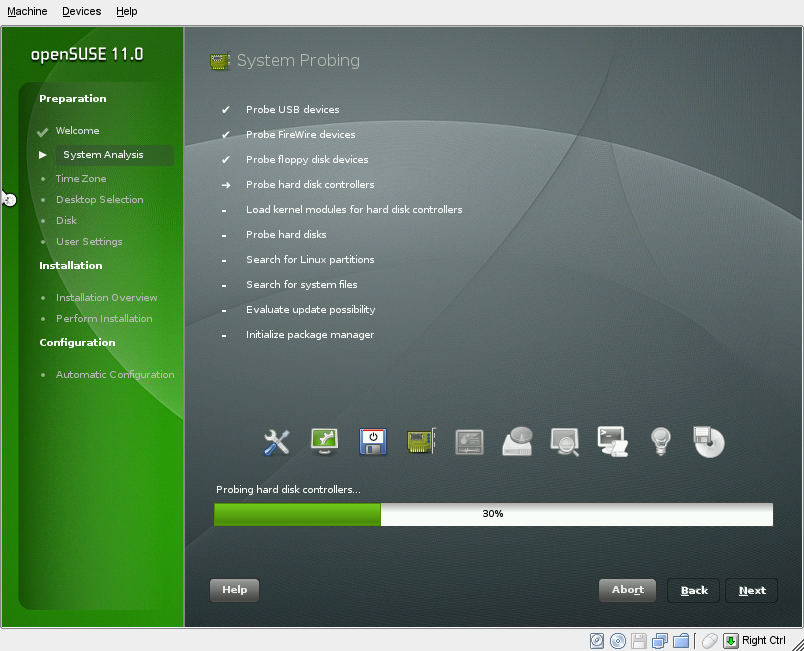Click the VirtualBox floppy drive status icon

(639, 641)
